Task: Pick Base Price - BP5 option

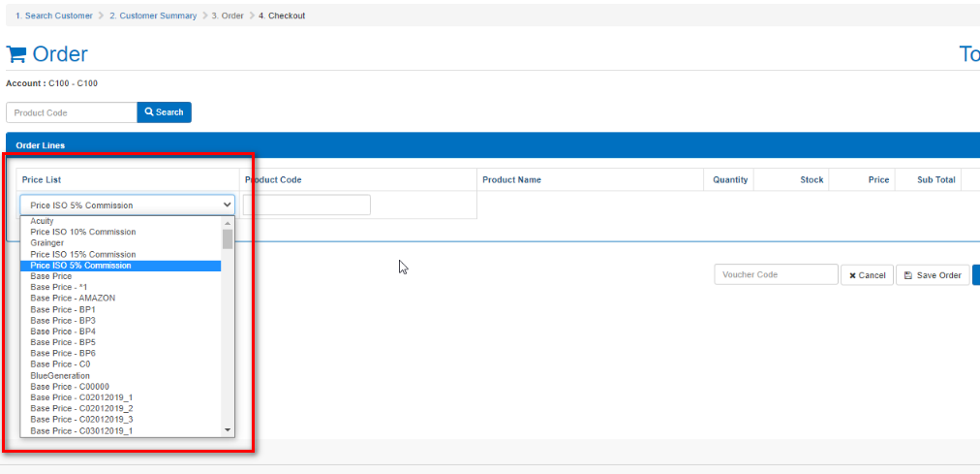Action: tap(121, 343)
